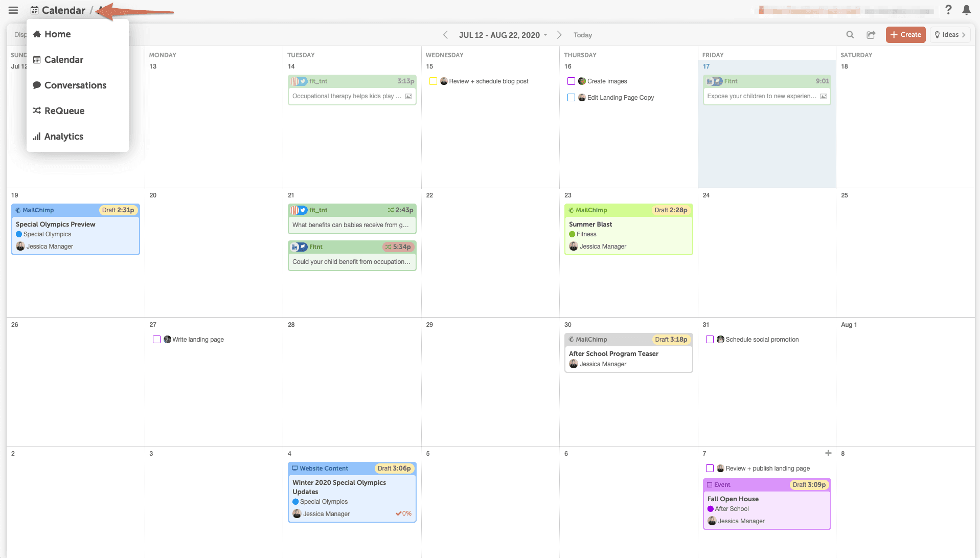Click the search magnifier icon
The width and height of the screenshot is (980, 558).
click(850, 35)
